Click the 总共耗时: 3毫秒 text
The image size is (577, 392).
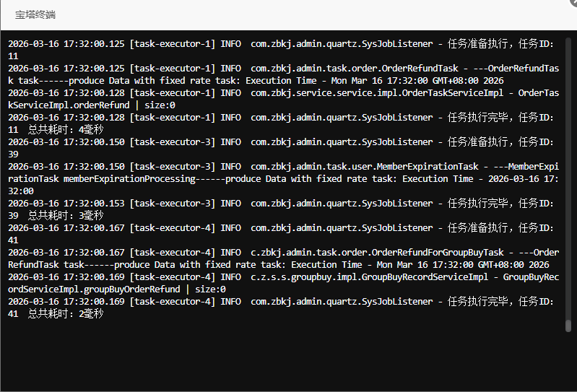(x=66, y=216)
